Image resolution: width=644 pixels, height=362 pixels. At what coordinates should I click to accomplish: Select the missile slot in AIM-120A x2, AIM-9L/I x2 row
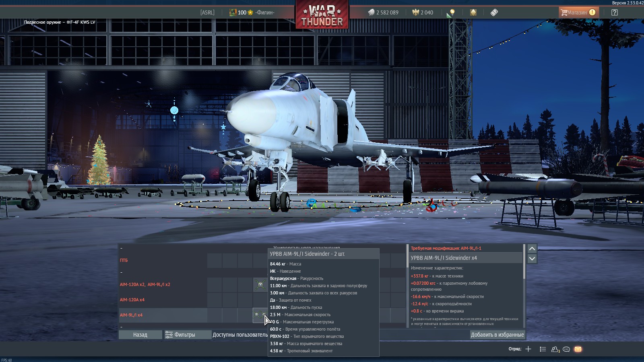coord(260,285)
